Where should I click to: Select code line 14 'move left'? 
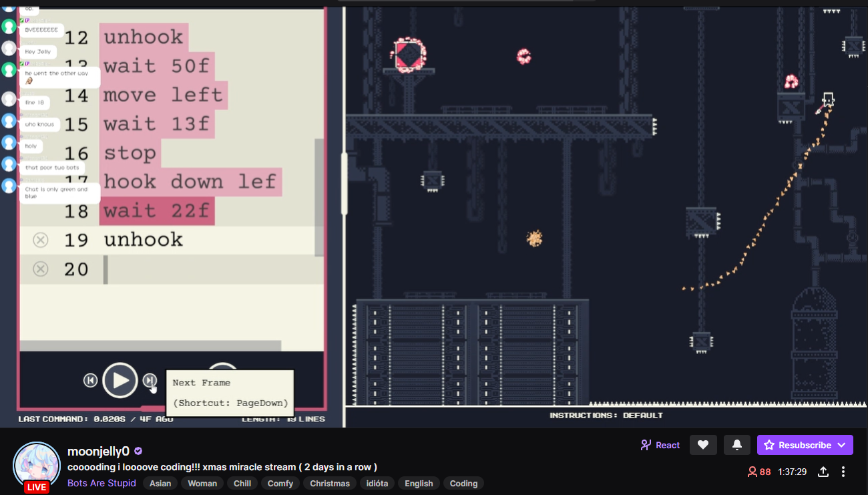coord(164,95)
